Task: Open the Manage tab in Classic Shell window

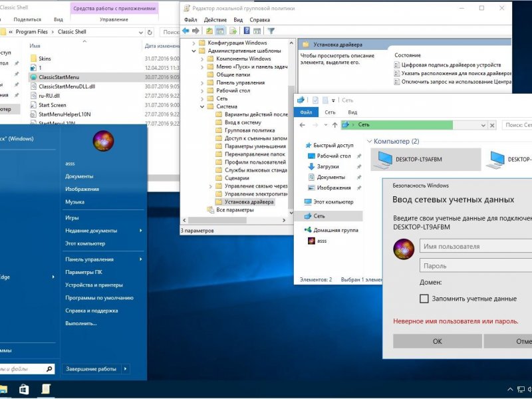Action: point(114,20)
